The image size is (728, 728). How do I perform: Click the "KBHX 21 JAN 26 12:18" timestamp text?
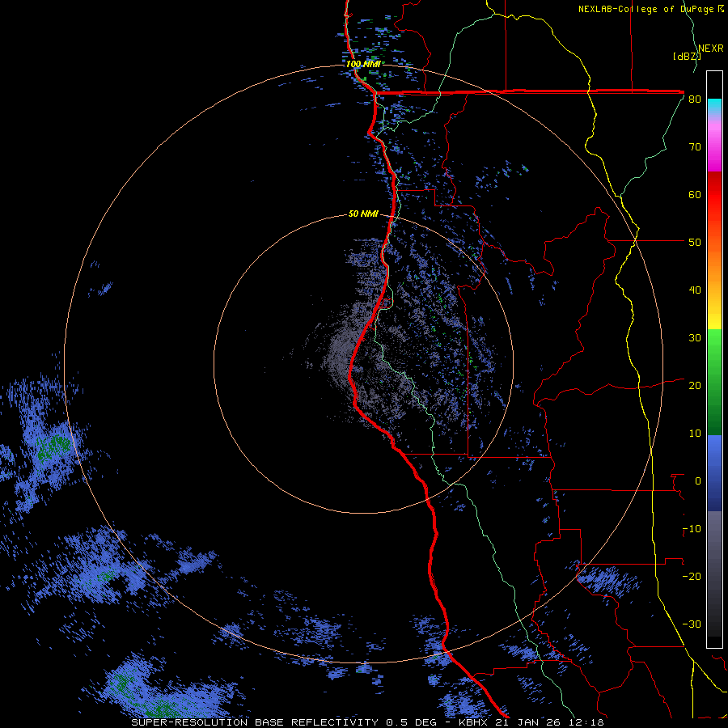tap(531, 722)
